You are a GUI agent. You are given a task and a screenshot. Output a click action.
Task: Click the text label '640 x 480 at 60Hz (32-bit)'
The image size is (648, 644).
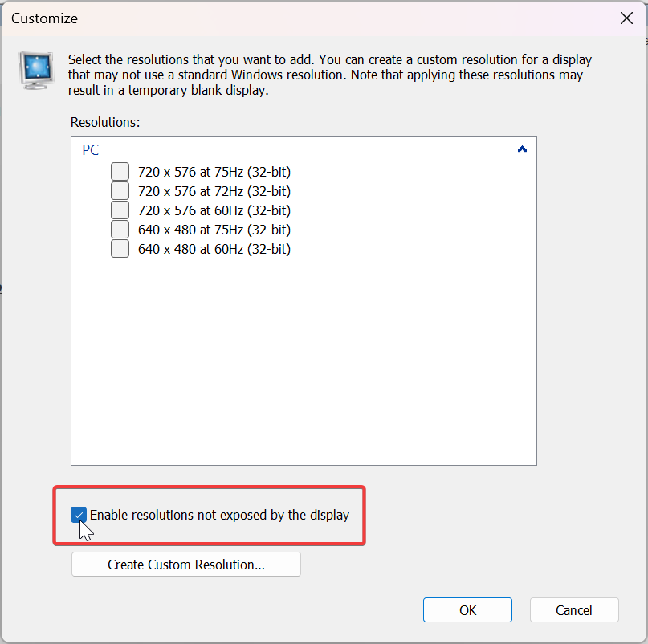pyautogui.click(x=214, y=249)
